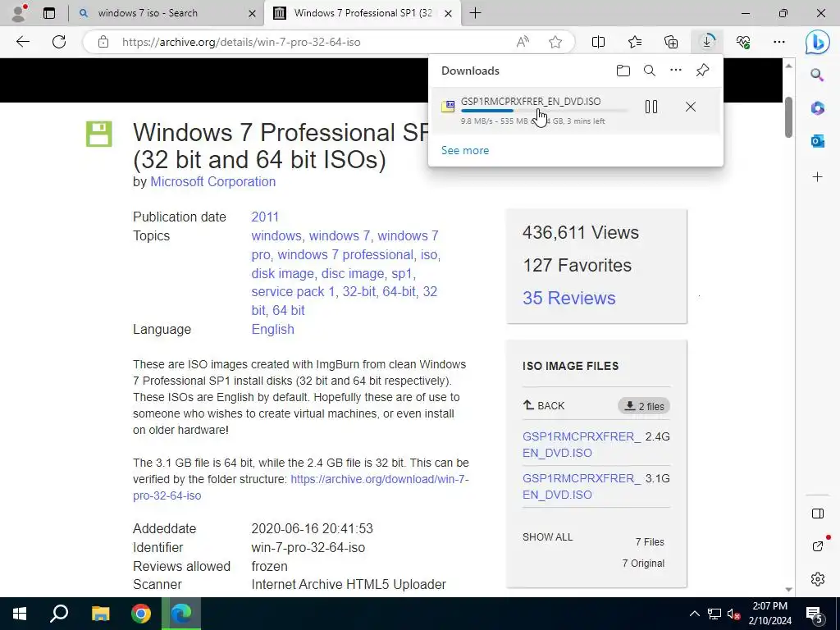Screen dimensions: 840x630
Task: Pin the Downloads panel
Action: tap(702, 71)
